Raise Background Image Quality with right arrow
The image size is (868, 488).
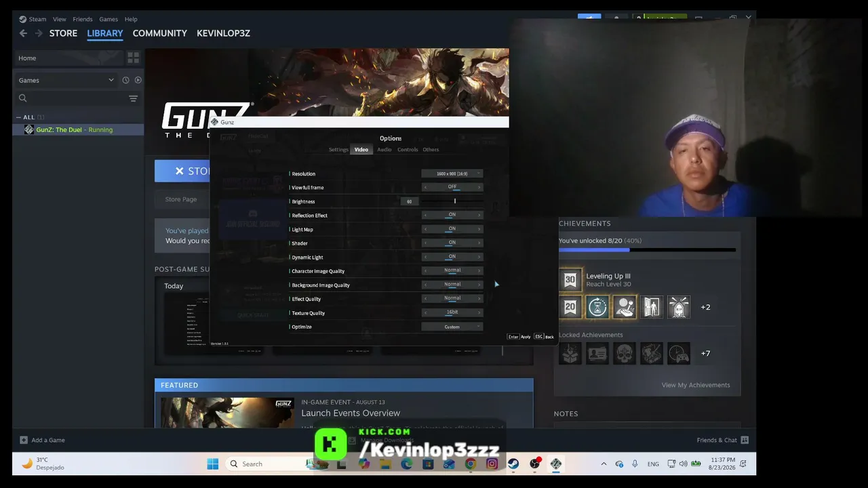click(479, 285)
